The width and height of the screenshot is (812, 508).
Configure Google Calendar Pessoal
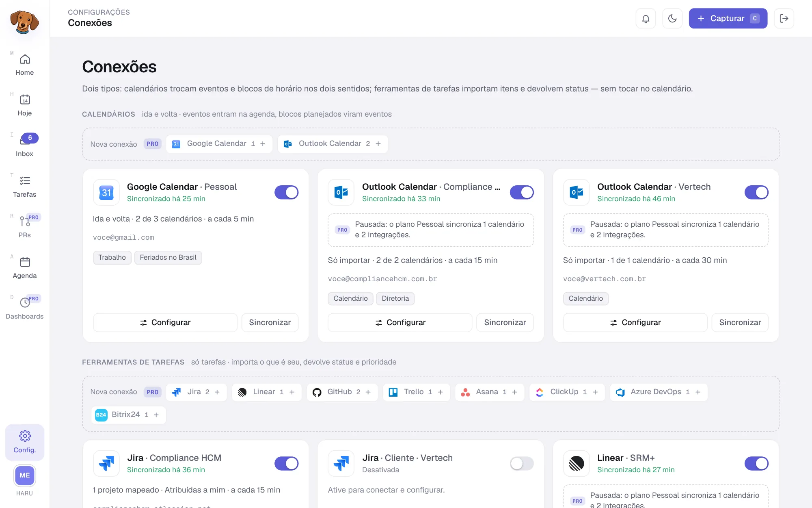(165, 323)
